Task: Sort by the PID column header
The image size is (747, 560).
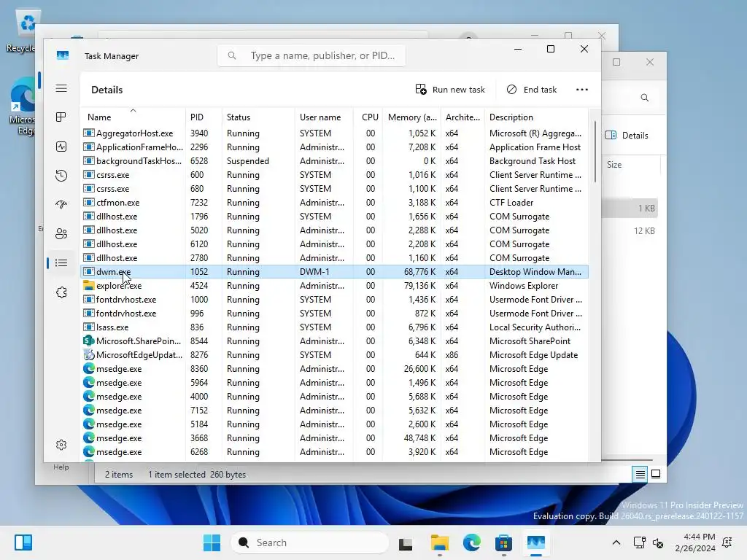Action: 204,117
